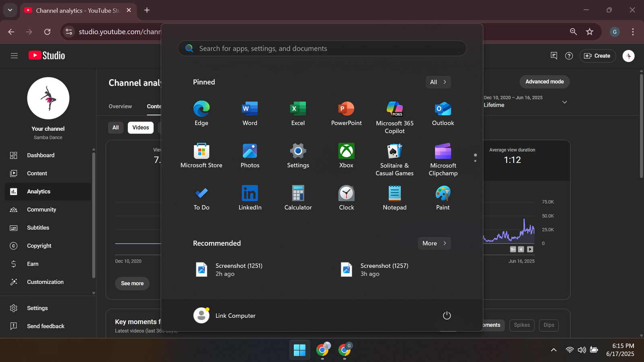Open Content in Studio sidebar
644x362 pixels.
tap(48, 173)
